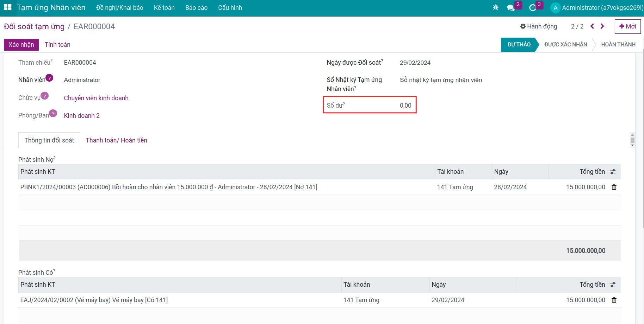Show help tooltip for Chức vụ field
644x324 pixels.
44,96
